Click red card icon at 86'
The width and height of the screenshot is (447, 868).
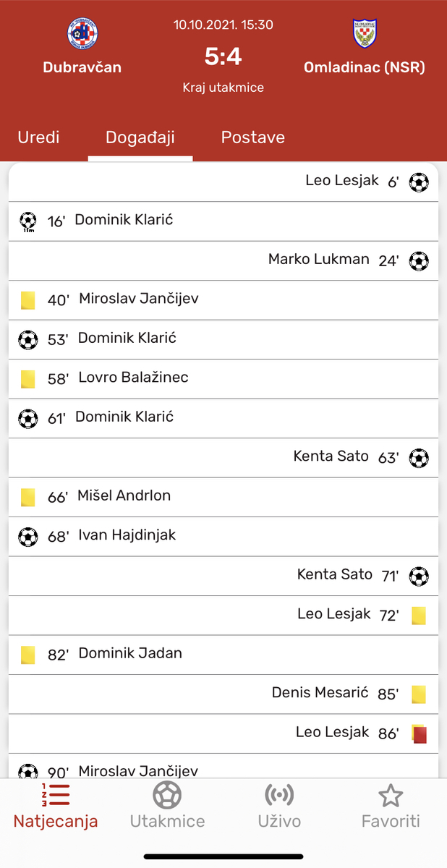point(419,733)
